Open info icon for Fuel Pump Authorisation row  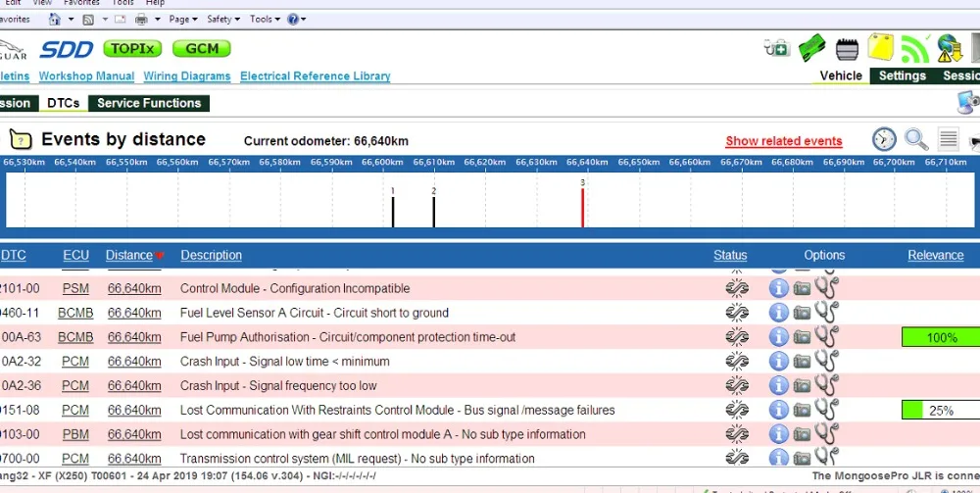(x=779, y=337)
